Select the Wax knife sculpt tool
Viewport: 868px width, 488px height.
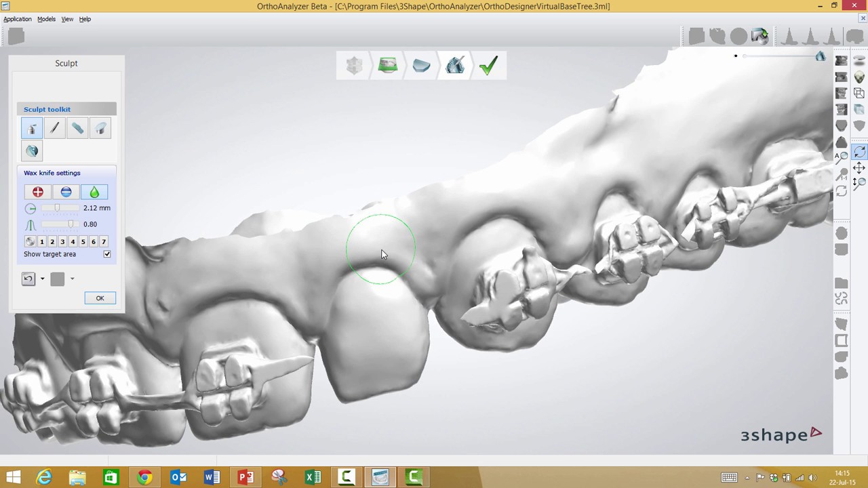(32, 128)
